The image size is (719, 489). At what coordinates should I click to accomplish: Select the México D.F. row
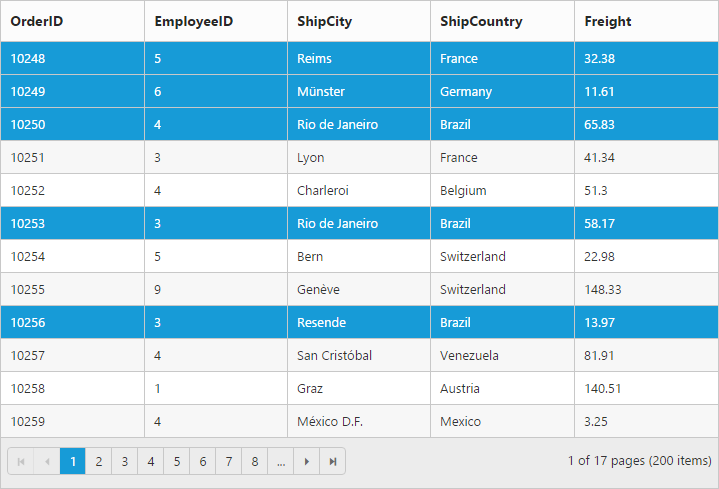coord(330,421)
